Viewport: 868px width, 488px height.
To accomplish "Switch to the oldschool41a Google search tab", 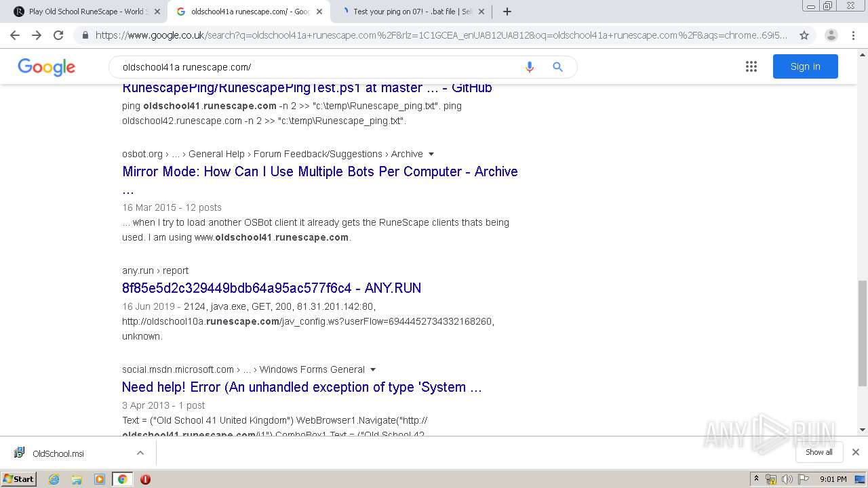I will 248,12.
